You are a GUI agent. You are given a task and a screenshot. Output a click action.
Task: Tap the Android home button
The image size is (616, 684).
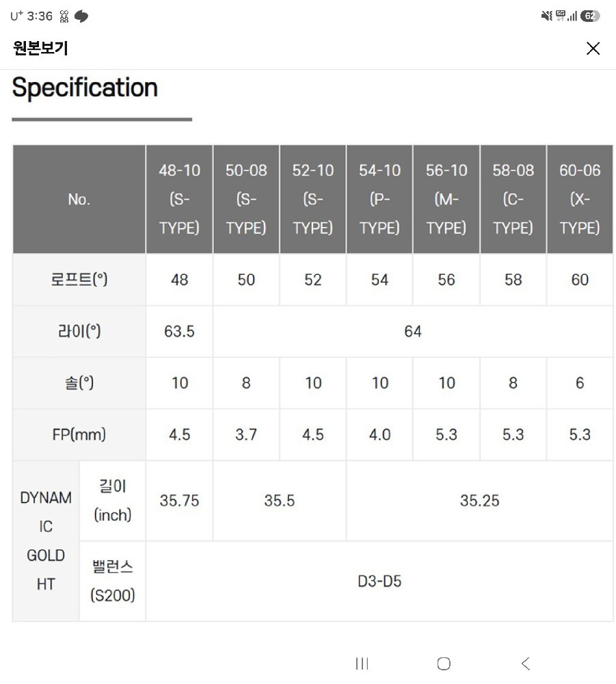444,663
